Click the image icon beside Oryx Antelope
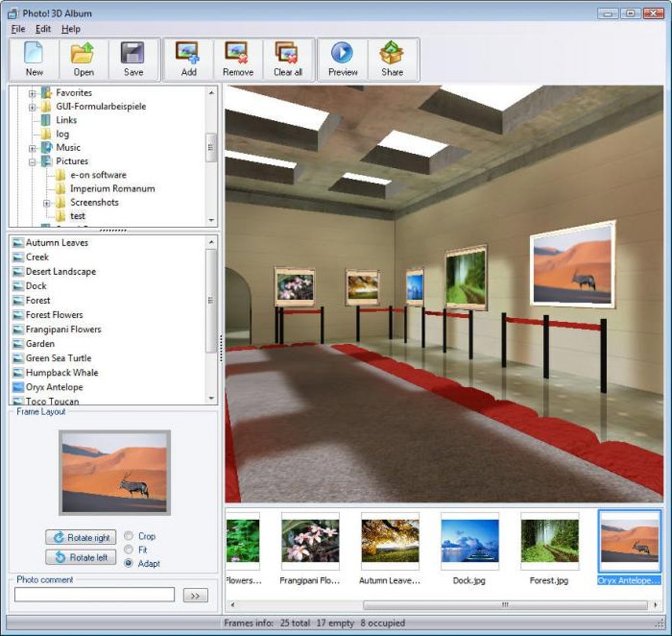Viewport: 672px width, 636px height. tap(18, 388)
